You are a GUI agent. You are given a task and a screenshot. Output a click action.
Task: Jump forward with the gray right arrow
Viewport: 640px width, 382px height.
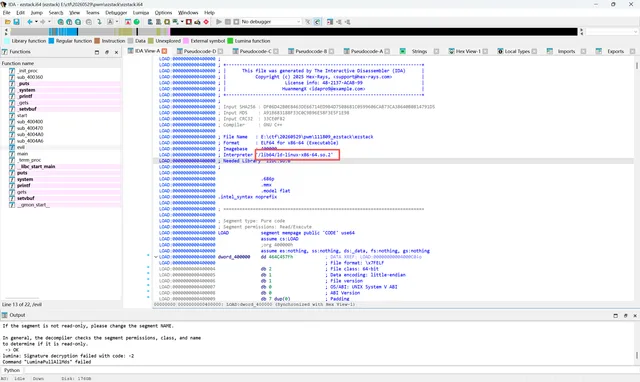pos(42,22)
